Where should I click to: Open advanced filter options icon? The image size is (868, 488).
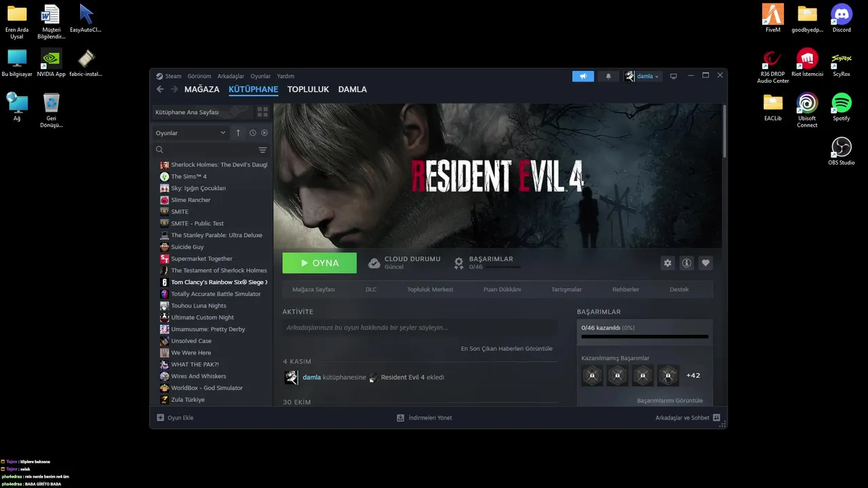262,150
